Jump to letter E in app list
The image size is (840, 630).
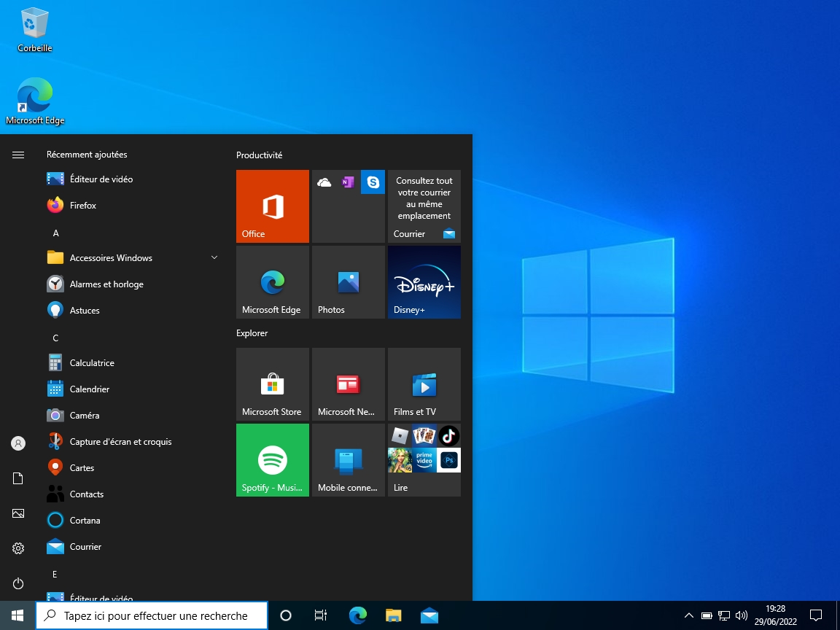55,575
